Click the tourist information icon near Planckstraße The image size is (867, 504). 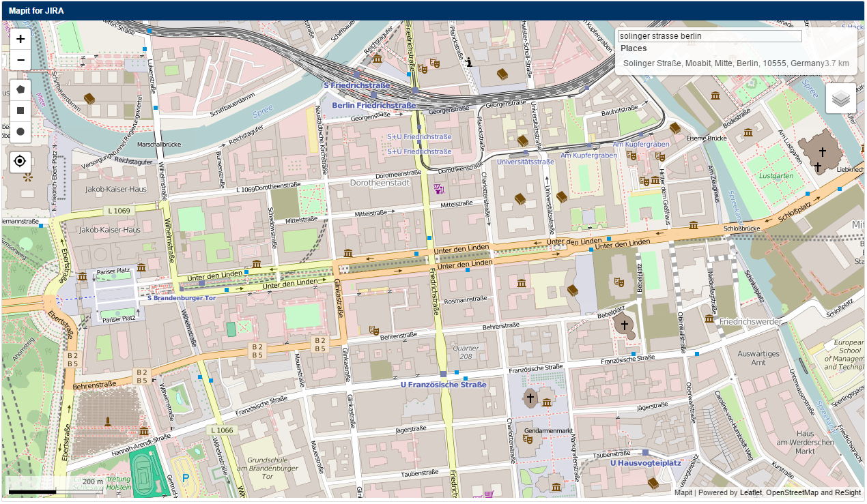(469, 62)
